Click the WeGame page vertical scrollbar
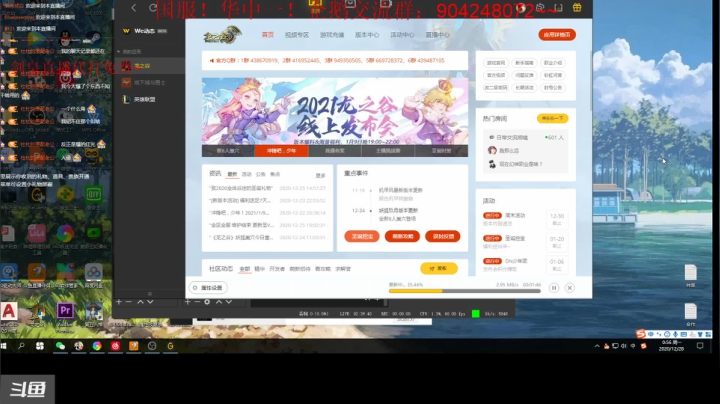 point(591,80)
